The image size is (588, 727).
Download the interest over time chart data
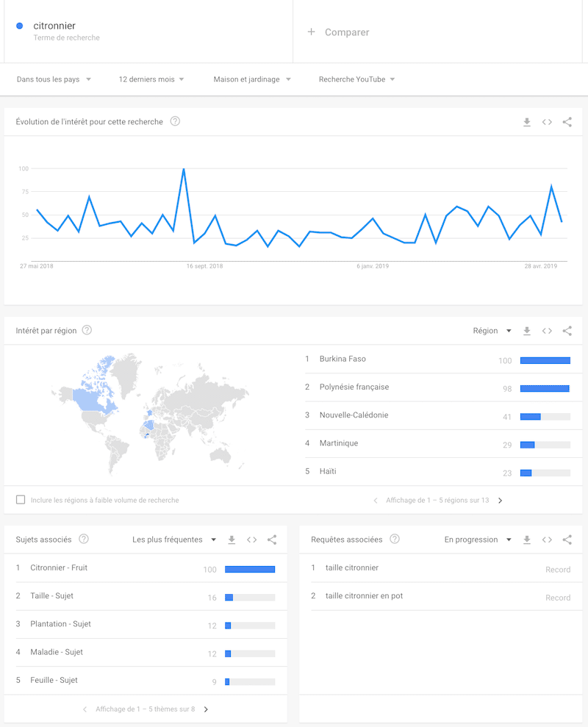tap(527, 122)
